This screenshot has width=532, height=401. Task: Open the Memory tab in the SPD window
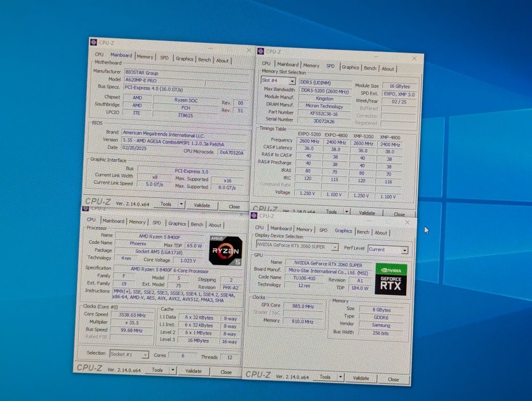click(311, 66)
